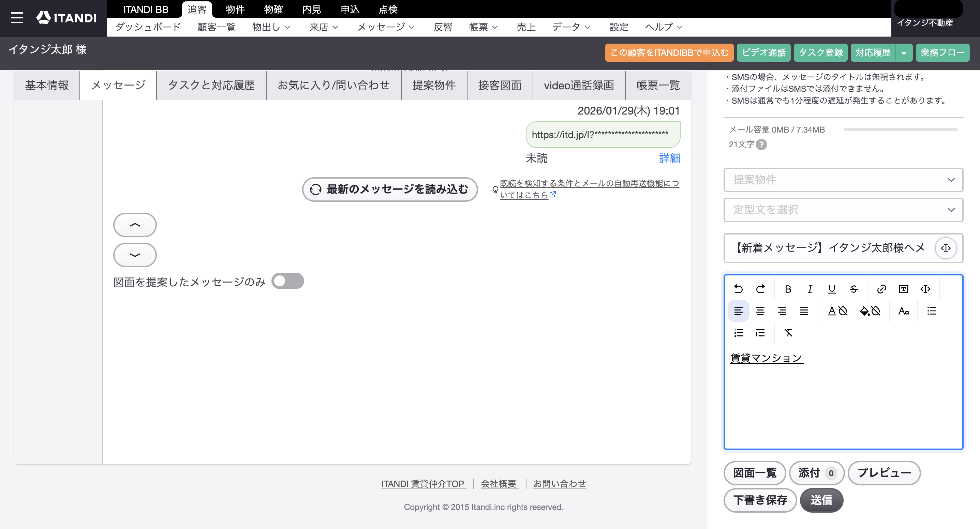
Task: Align text right
Action: [x=782, y=311]
